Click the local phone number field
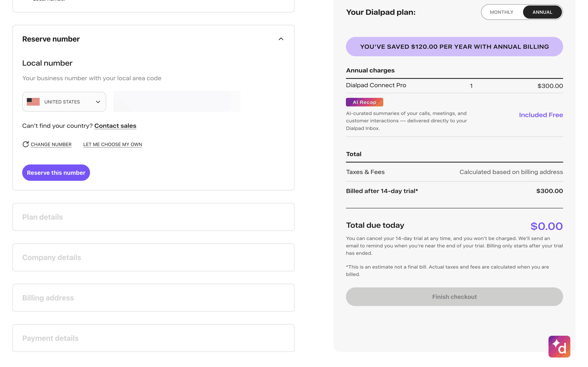588x367 pixels. click(x=176, y=101)
